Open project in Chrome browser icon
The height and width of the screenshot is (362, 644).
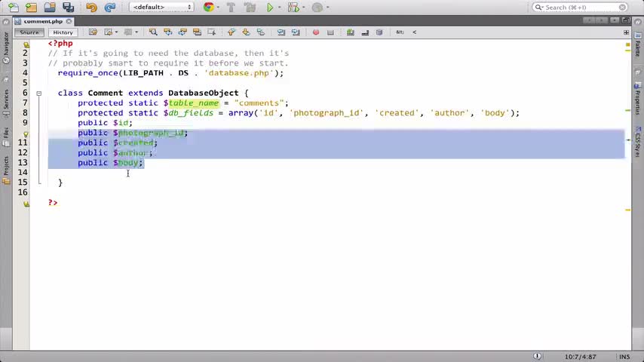209,7
